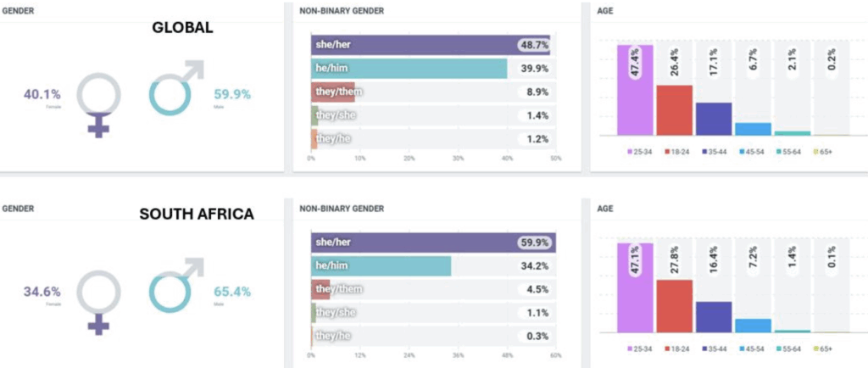The height and width of the screenshot is (368, 868).
Task: Toggle the 65+ legend swatch in the Global age chart
Action: 815,152
